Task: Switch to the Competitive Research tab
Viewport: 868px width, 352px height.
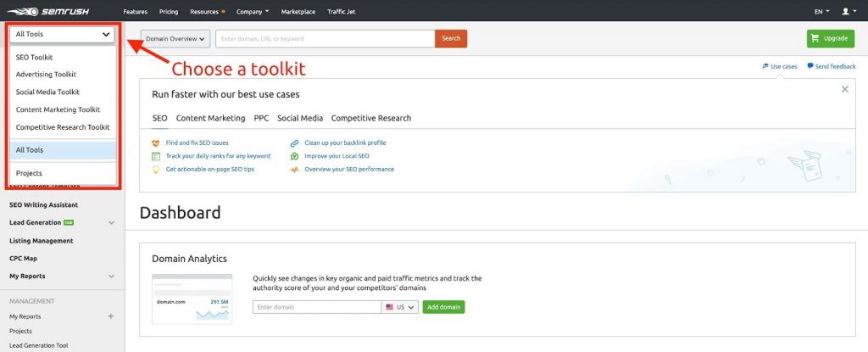Action: 371,118
